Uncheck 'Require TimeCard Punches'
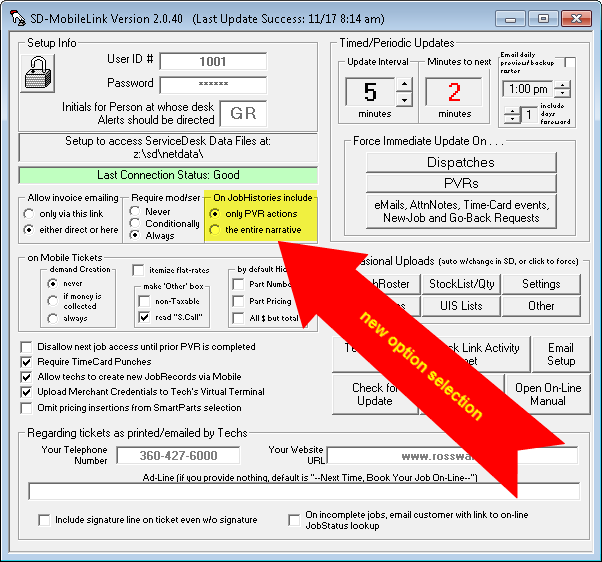 [27, 362]
